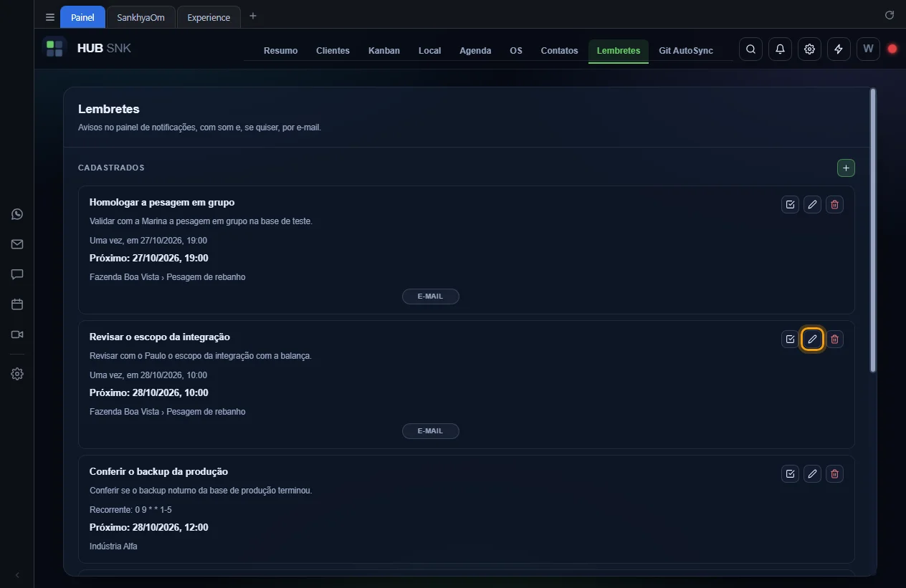Viewport: 906px width, 588px height.
Task: Add a new reminder with the green plus
Action: click(x=846, y=168)
